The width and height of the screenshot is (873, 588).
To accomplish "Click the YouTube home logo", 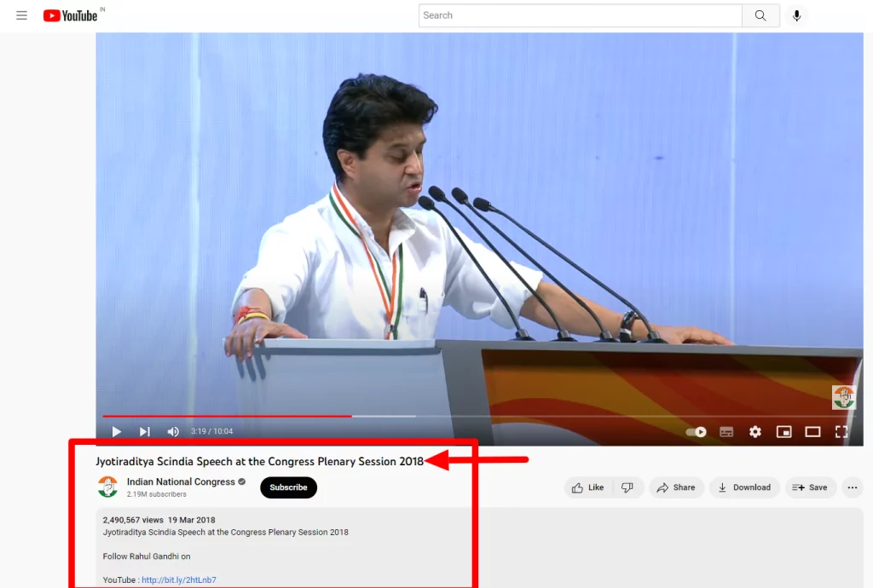I will [71, 15].
